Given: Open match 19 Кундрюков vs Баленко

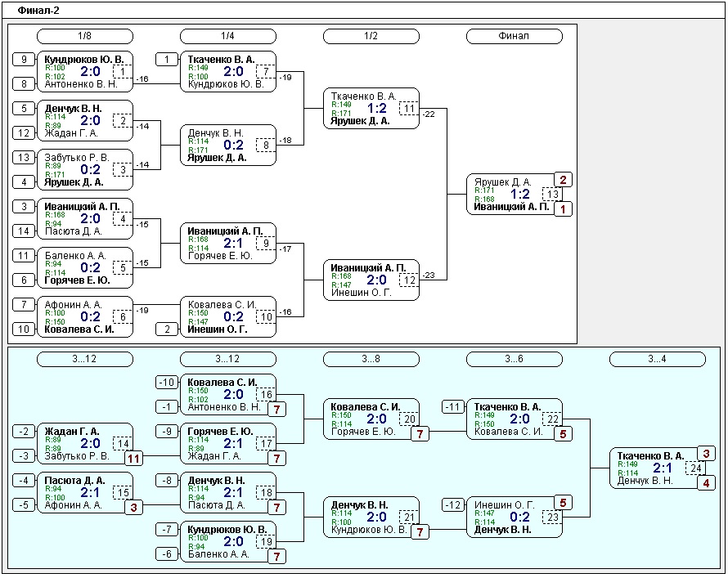Looking at the screenshot, I should coord(228,542).
